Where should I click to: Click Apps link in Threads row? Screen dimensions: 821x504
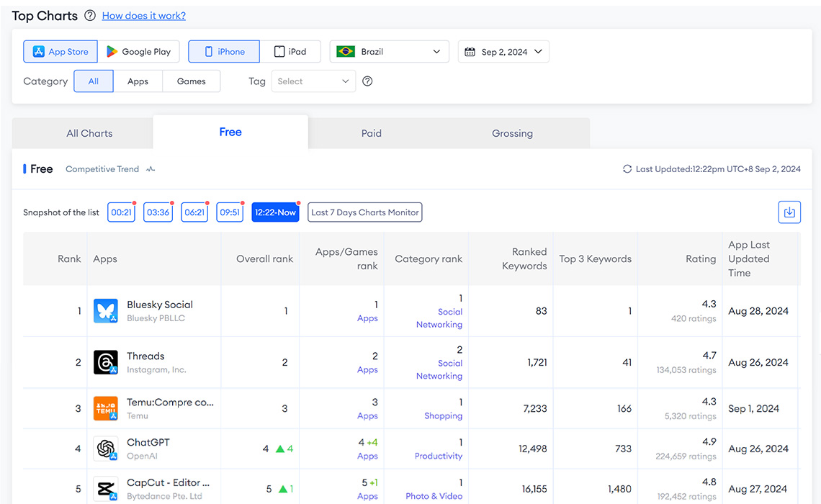pos(367,369)
